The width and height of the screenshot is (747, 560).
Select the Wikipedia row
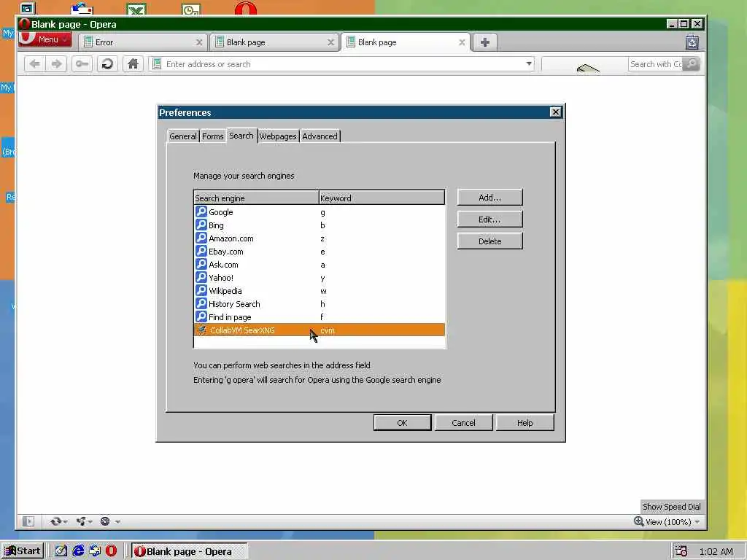[320, 290]
